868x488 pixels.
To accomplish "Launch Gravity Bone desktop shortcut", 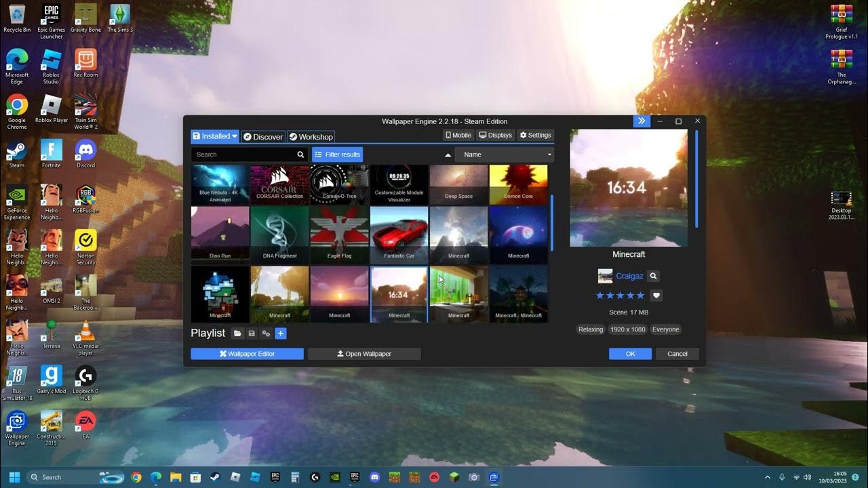I will point(85,18).
